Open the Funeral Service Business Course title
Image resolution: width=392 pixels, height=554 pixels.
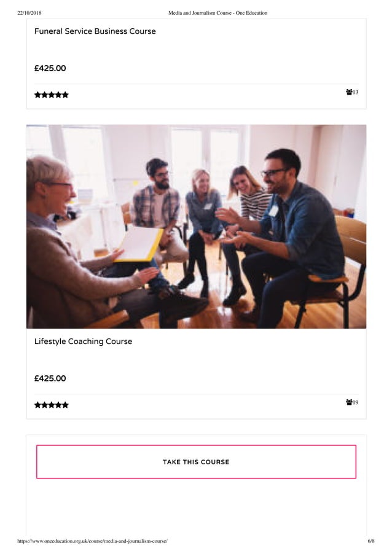[x=95, y=31]
